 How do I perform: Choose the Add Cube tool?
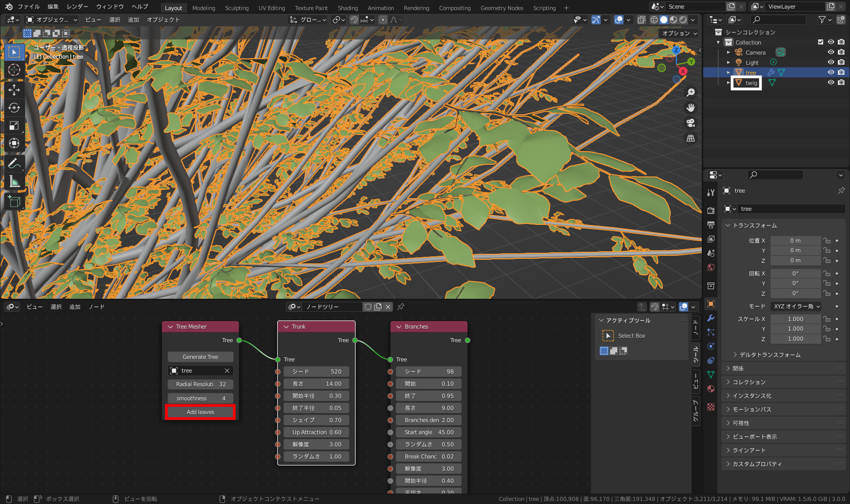(14, 201)
